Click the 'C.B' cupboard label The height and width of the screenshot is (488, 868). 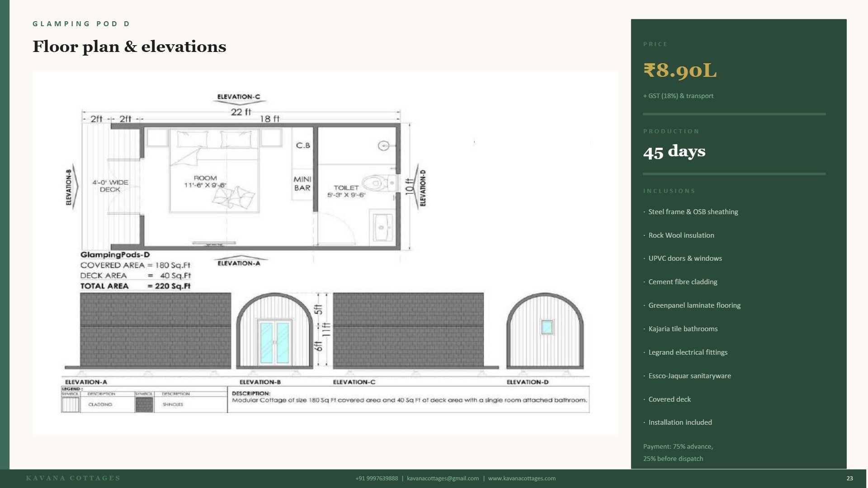(303, 145)
